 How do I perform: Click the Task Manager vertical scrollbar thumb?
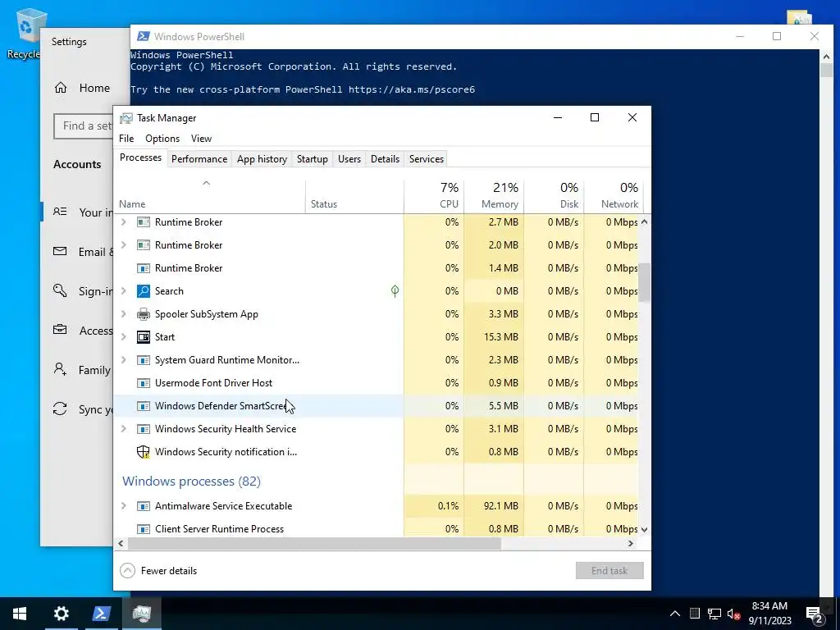(x=645, y=282)
